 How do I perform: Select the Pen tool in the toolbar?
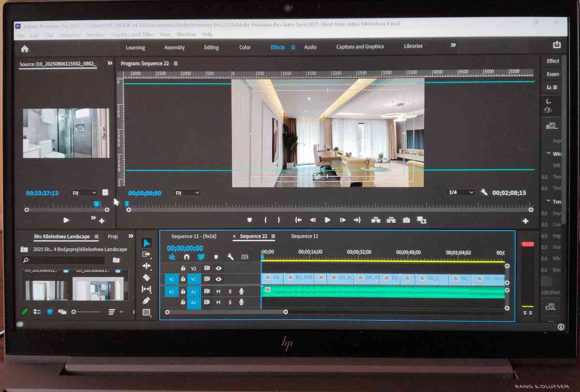click(x=146, y=300)
